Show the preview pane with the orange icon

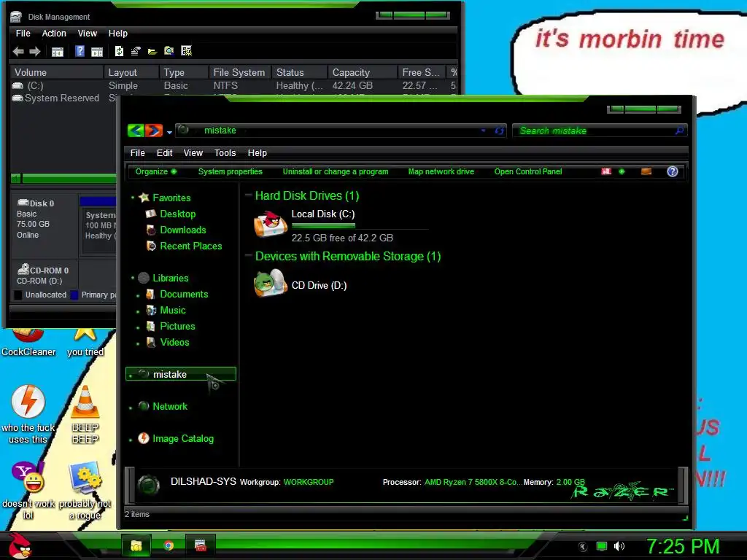pyautogui.click(x=646, y=171)
